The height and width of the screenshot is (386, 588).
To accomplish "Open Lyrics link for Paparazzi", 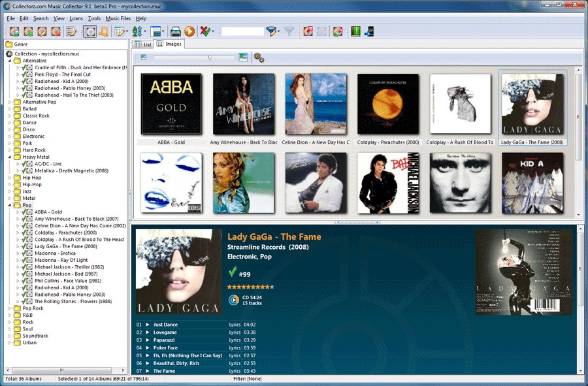I will [x=235, y=340].
